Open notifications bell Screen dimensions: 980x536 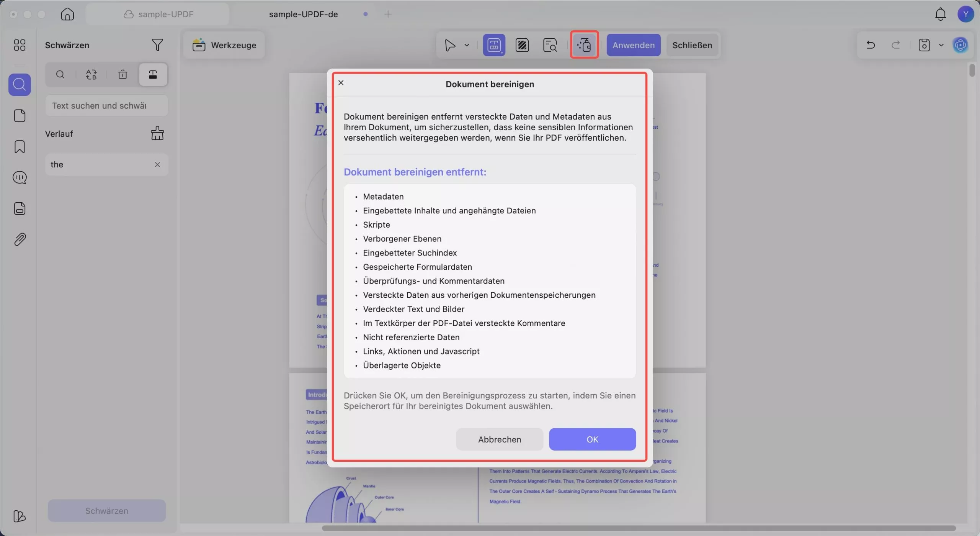[x=940, y=14]
